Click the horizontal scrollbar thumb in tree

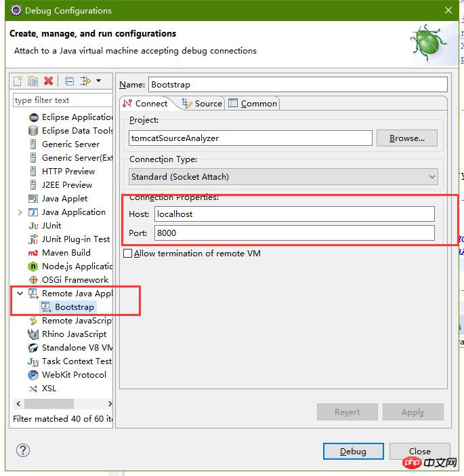coord(49,403)
